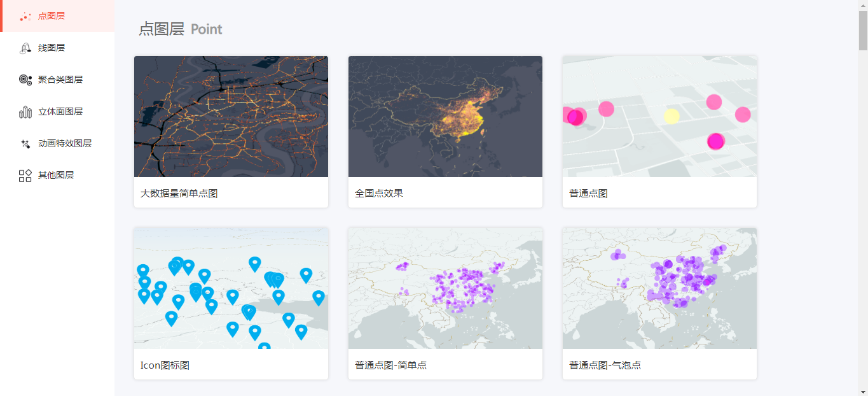
Task: Click the 普通点图 caption text
Action: point(588,194)
